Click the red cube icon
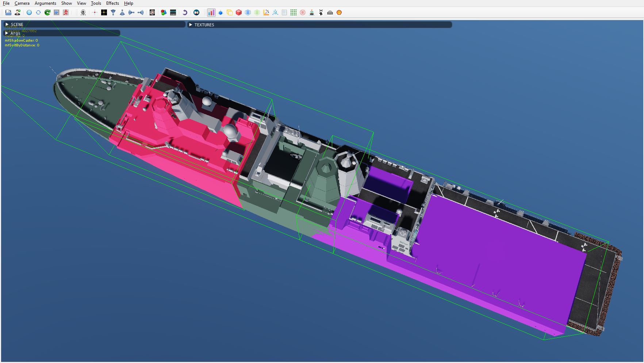644x363 pixels. pos(239,12)
